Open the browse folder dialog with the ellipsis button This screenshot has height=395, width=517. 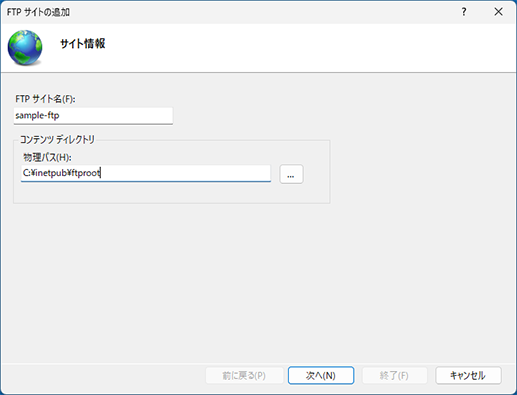(291, 174)
